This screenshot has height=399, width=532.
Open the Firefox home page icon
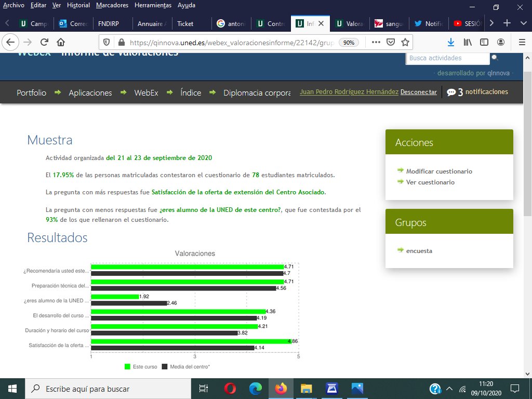click(61, 43)
